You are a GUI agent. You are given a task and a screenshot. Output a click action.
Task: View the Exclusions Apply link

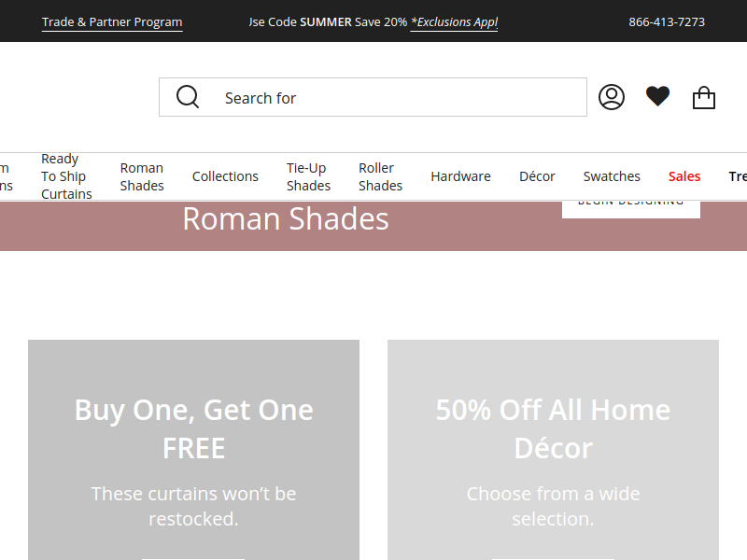point(454,22)
